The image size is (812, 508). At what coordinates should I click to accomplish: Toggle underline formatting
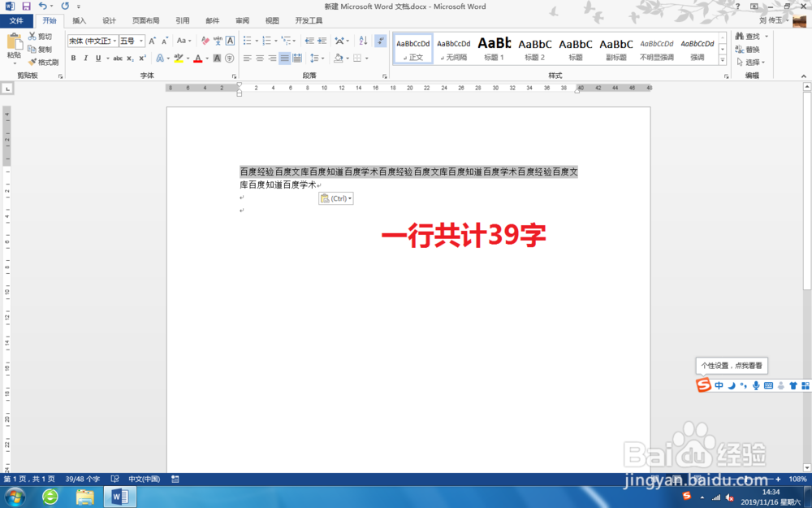point(98,58)
